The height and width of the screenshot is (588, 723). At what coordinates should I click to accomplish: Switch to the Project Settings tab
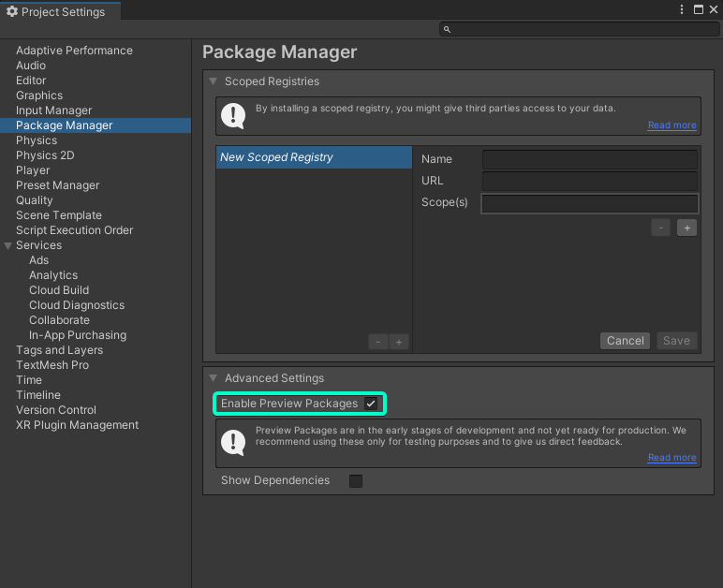click(x=60, y=11)
